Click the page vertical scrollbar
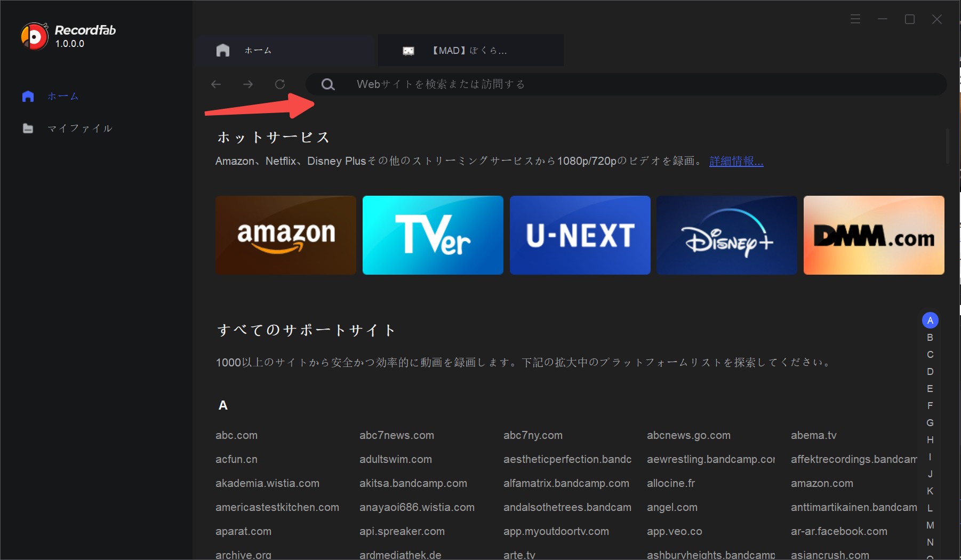The width and height of the screenshot is (961, 560). [x=948, y=146]
